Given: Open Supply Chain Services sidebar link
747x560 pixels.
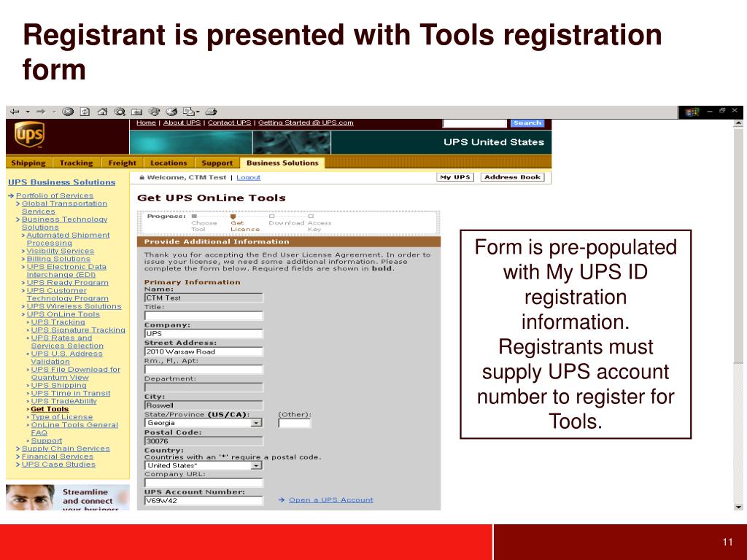Looking at the screenshot, I should tap(66, 448).
